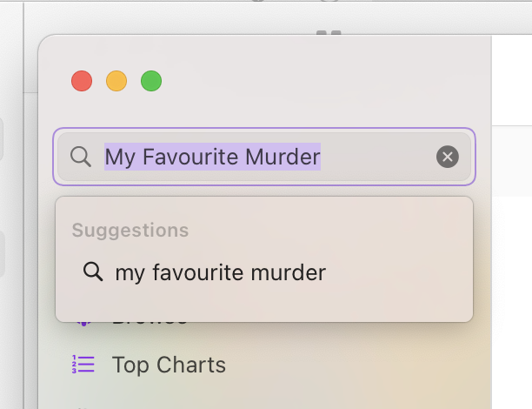Click the Top Charts numbered list icon

point(83,365)
